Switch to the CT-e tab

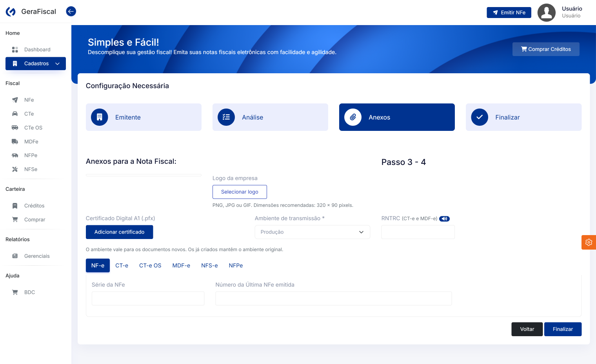point(122,266)
